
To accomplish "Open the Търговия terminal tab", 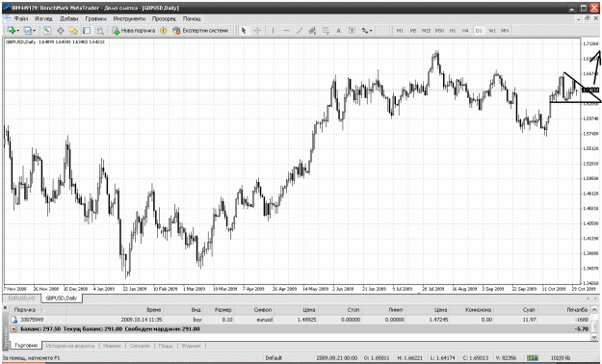I will [26, 346].
